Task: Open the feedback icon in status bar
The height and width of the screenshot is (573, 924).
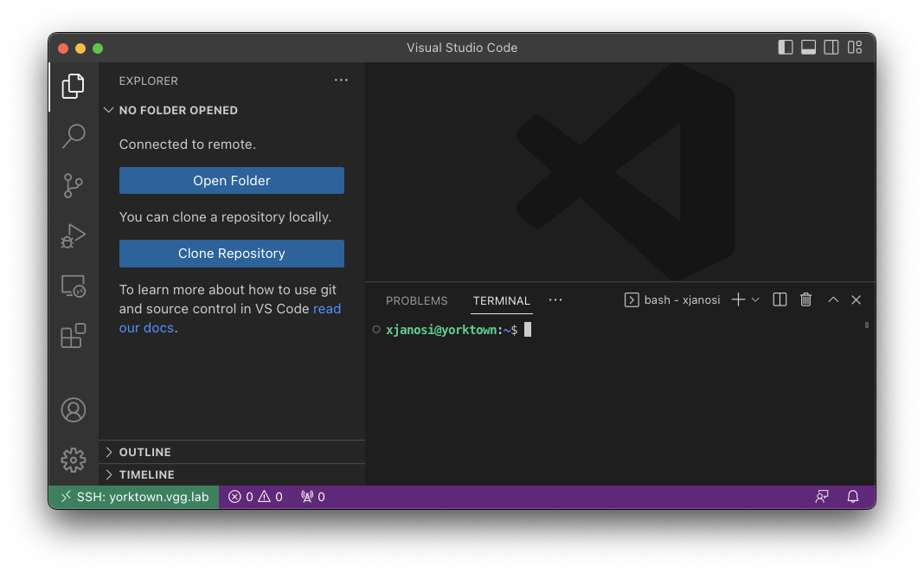Action: click(x=822, y=497)
